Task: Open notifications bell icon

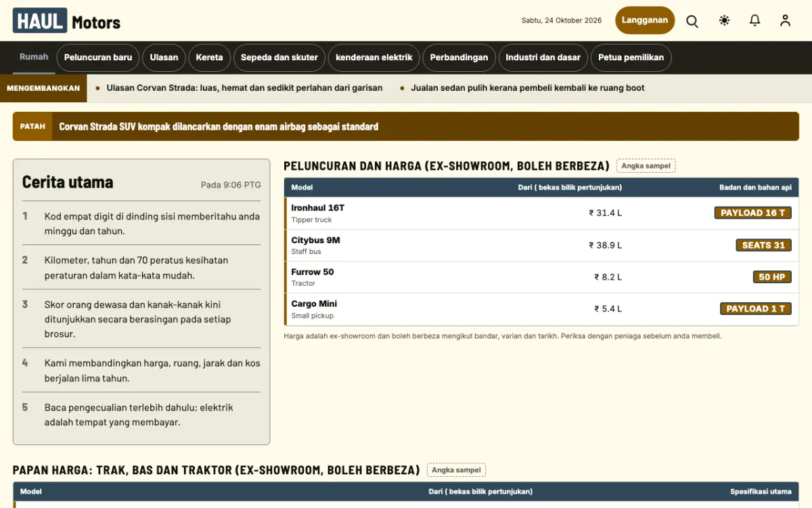Action: click(x=755, y=21)
